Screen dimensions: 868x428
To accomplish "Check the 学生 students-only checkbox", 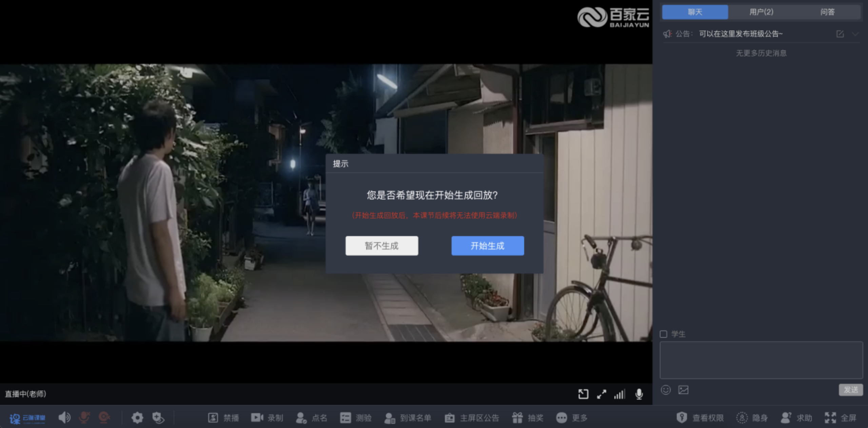I will point(664,334).
